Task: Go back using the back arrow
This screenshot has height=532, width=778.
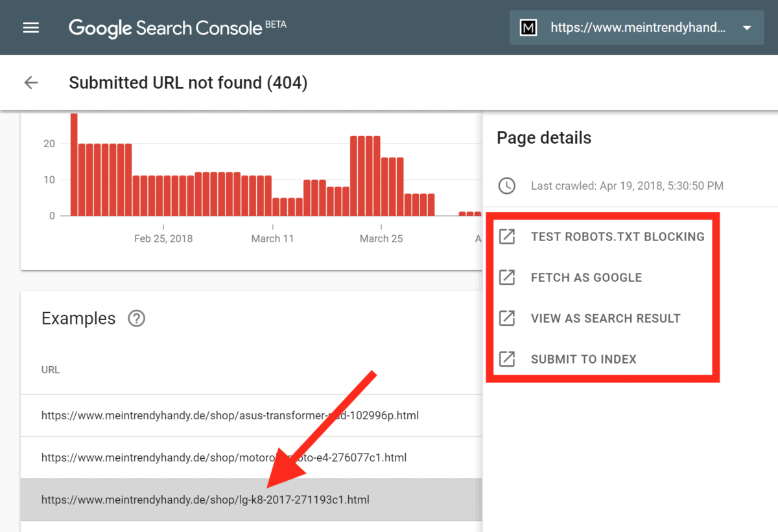Action: pos(31,83)
